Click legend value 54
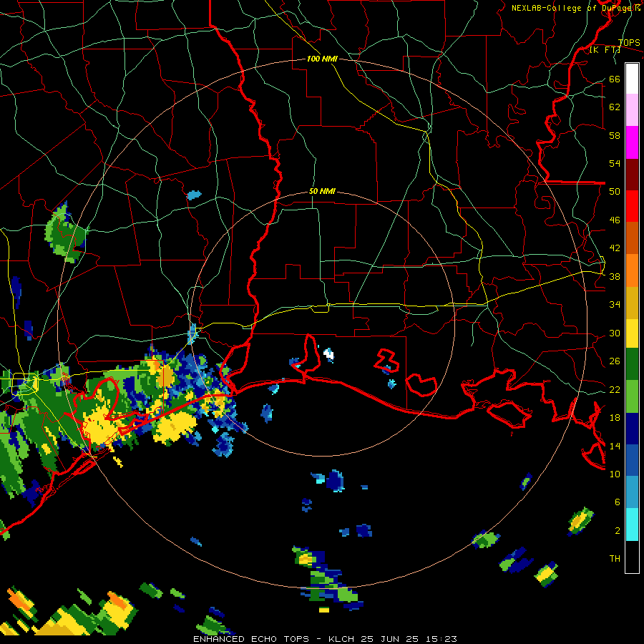Viewport: 644px width, 644px height. pyautogui.click(x=615, y=163)
